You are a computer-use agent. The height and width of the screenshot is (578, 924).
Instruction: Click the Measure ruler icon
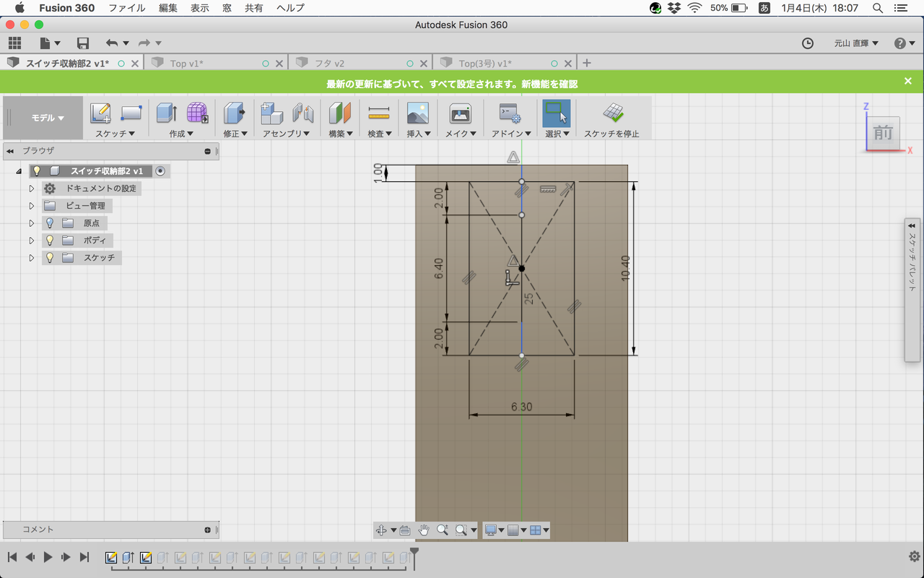point(378,113)
